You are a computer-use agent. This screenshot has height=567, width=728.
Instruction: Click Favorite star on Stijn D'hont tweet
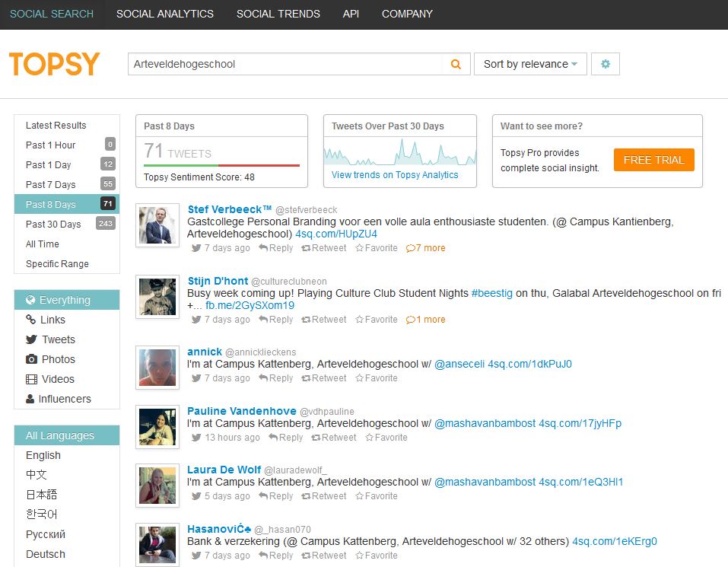pos(359,320)
